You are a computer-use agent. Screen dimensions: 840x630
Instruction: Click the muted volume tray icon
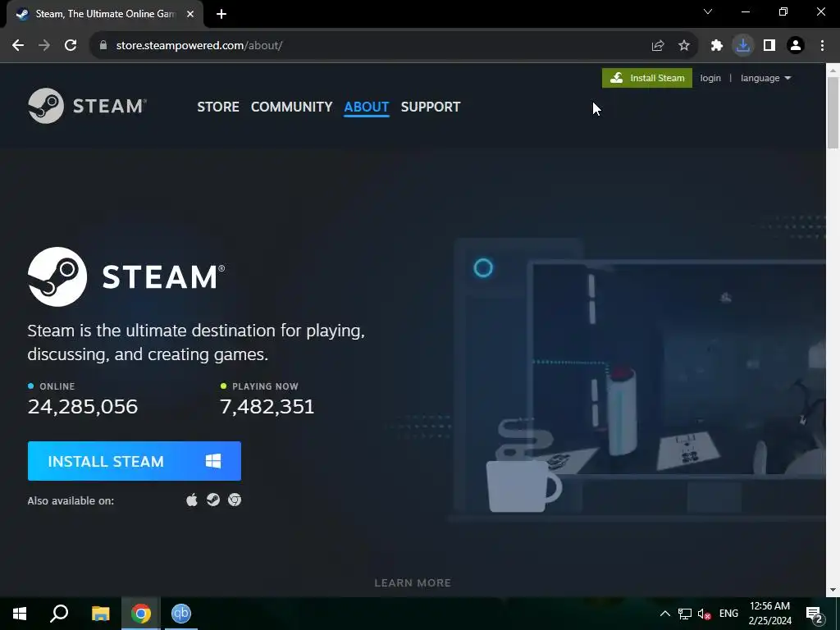coord(705,614)
